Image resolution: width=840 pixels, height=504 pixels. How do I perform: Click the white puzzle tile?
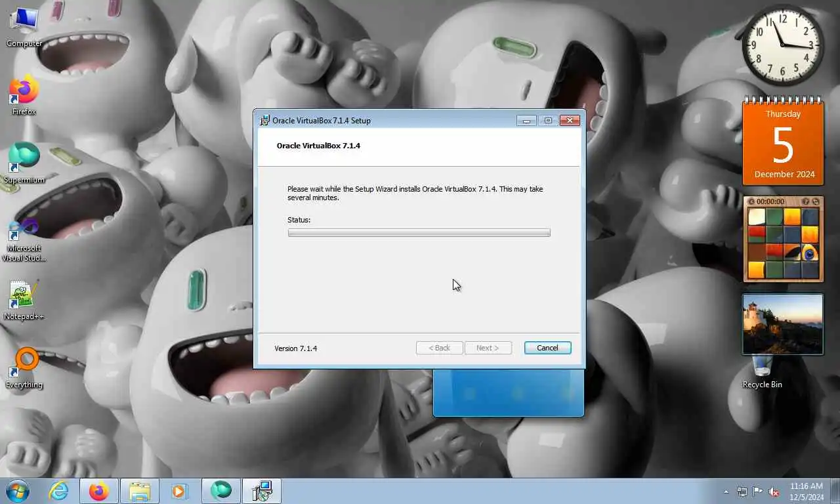757,217
